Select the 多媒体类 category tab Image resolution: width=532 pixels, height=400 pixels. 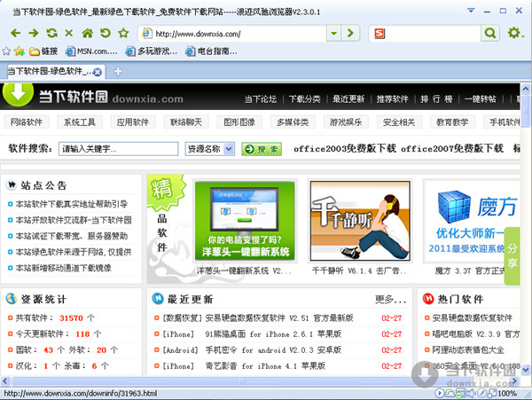click(293, 122)
